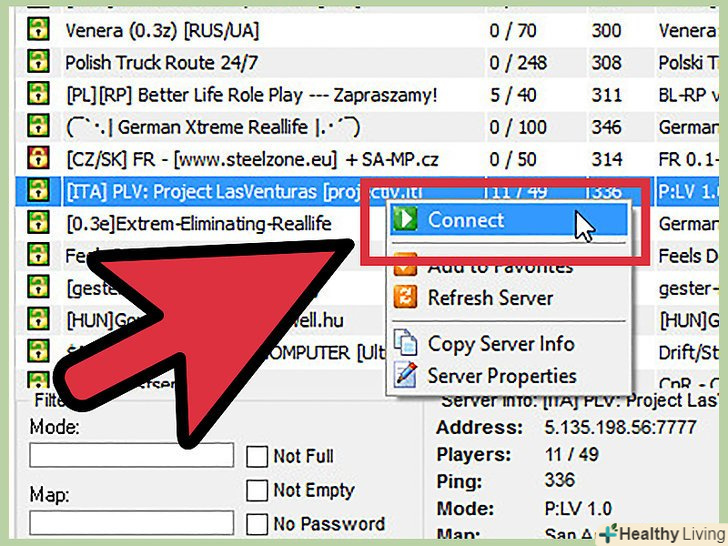Click the 11 / 49 players value in server info
Viewport: 728px width, 546px height.
point(572,454)
